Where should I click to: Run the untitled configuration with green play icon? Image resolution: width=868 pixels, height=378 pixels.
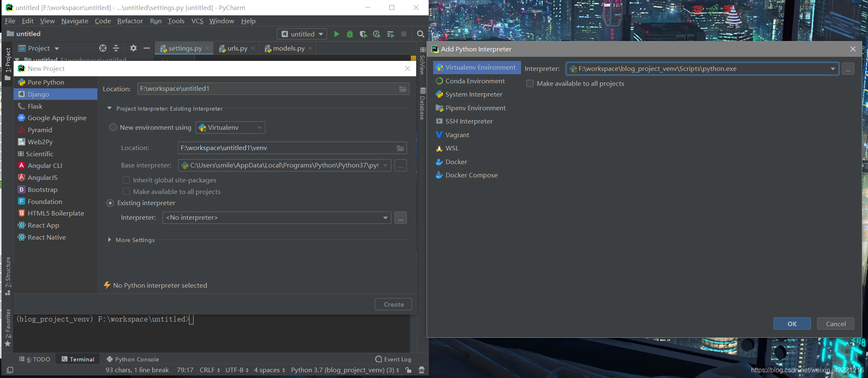(x=337, y=34)
